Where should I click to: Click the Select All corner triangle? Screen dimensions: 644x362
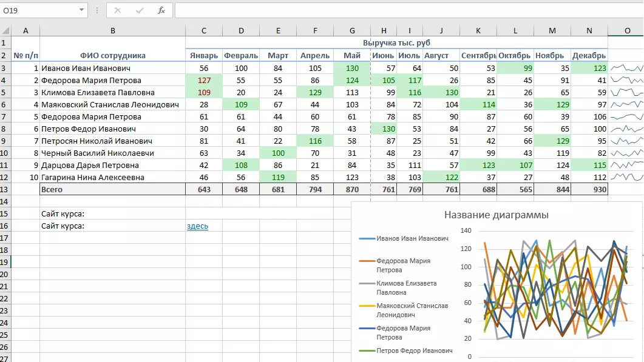click(5, 30)
